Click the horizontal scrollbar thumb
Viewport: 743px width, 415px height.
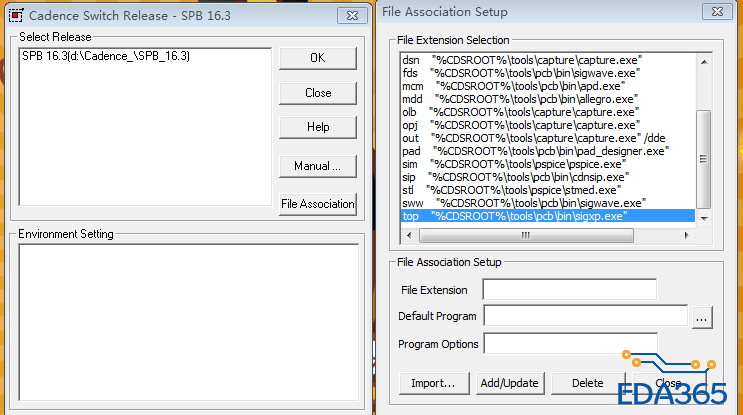click(526, 235)
